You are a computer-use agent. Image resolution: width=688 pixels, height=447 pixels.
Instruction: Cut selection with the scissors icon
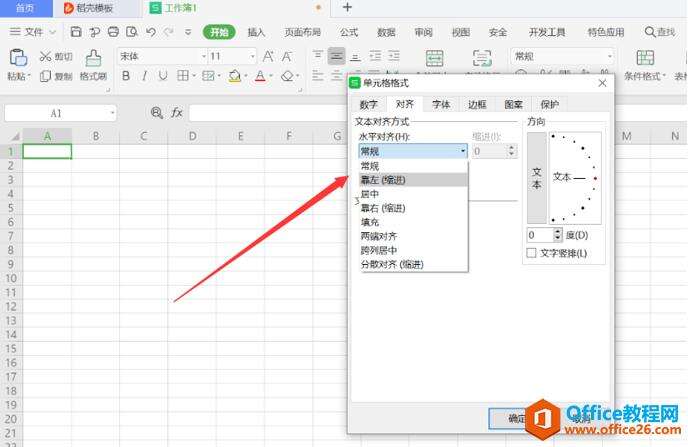(45, 56)
